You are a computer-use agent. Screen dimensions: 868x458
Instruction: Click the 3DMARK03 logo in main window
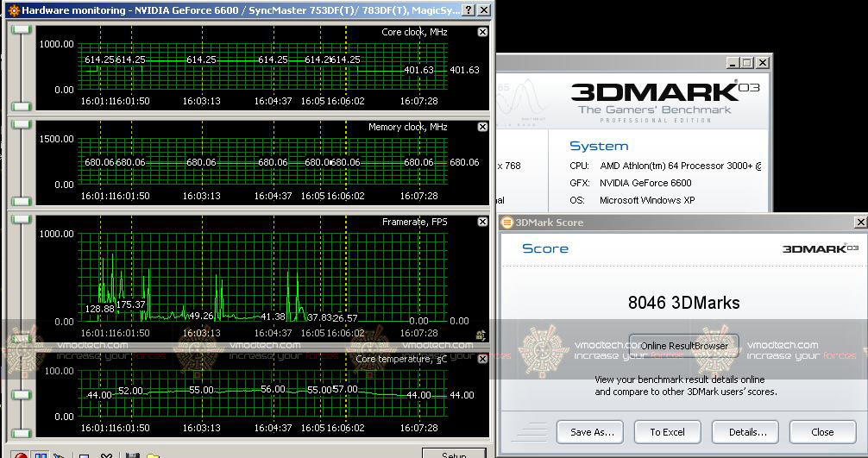(x=665, y=91)
